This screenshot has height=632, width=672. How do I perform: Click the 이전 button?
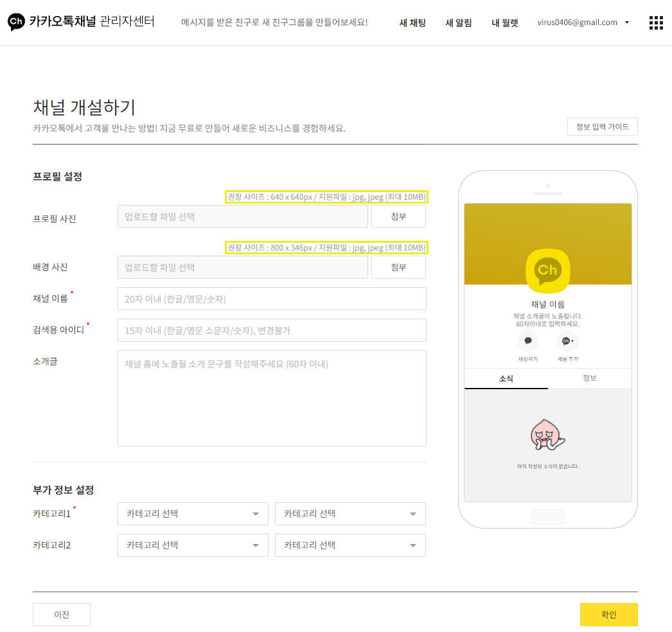(61, 615)
